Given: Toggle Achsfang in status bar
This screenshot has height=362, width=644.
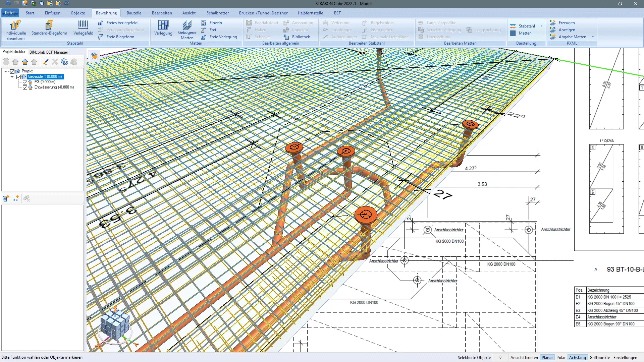Looking at the screenshot, I should tap(577, 358).
